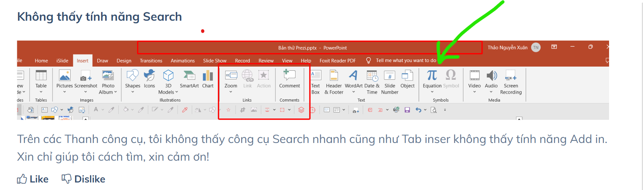The image size is (644, 190).
Task: Click the Link button
Action: [247, 79]
